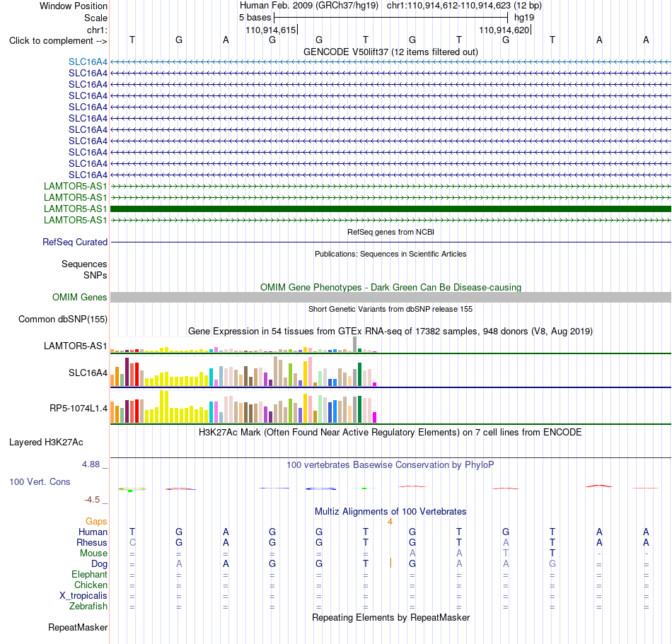The width and height of the screenshot is (672, 644).
Task: Click the SLC16A4 GTEx expression bar chart
Action: point(243,372)
